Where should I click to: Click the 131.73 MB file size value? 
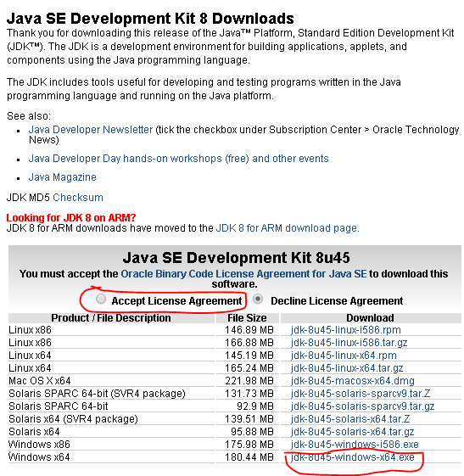coord(249,394)
